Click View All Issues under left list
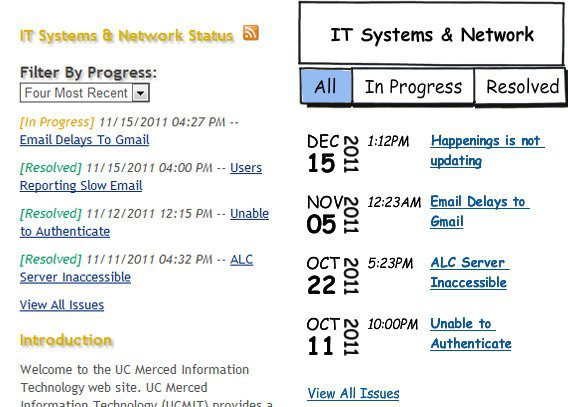This screenshot has width=568, height=407. coord(62,305)
